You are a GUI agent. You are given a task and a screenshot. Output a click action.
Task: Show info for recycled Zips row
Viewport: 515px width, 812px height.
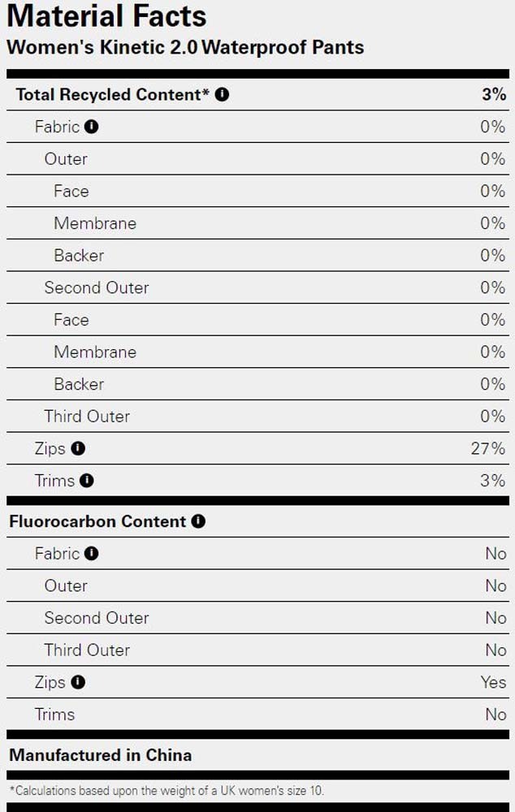78,448
